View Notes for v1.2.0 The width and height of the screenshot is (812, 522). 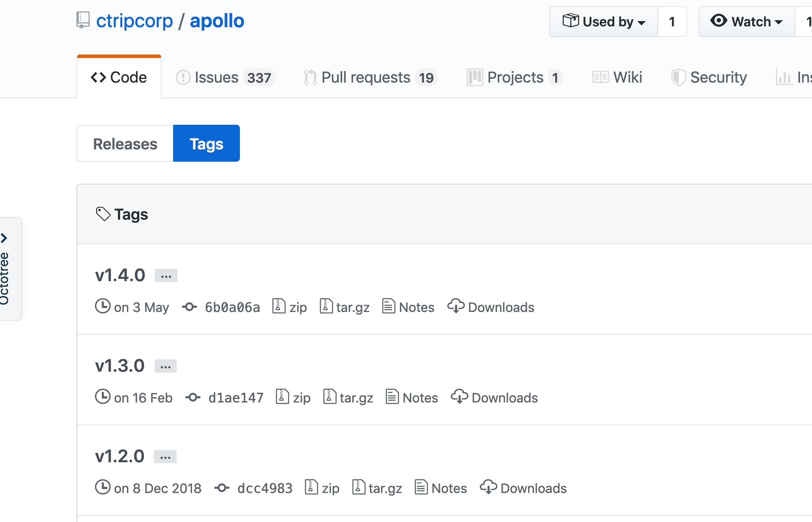coord(449,488)
